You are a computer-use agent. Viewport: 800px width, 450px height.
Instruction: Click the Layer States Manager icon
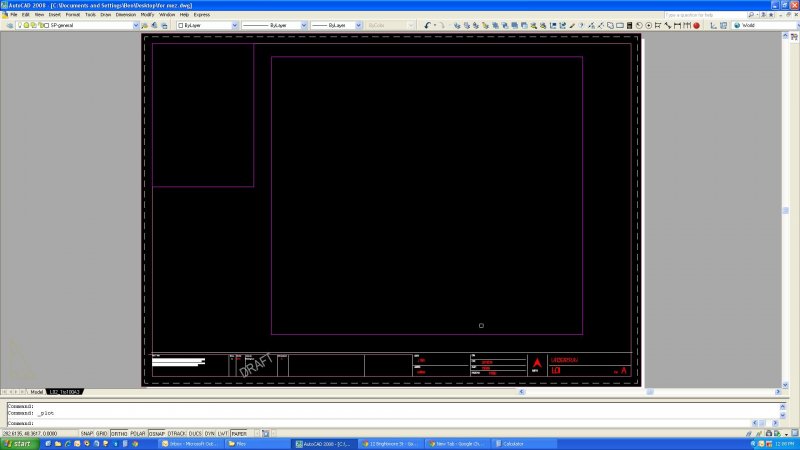tap(164, 25)
